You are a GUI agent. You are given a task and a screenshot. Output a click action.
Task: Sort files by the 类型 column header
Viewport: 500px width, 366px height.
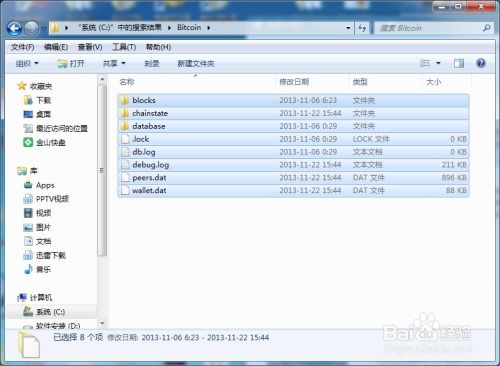(x=360, y=82)
